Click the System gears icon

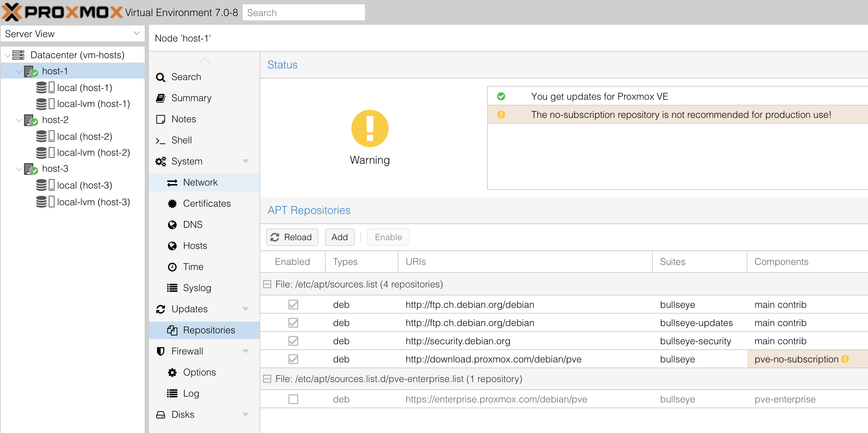point(160,162)
